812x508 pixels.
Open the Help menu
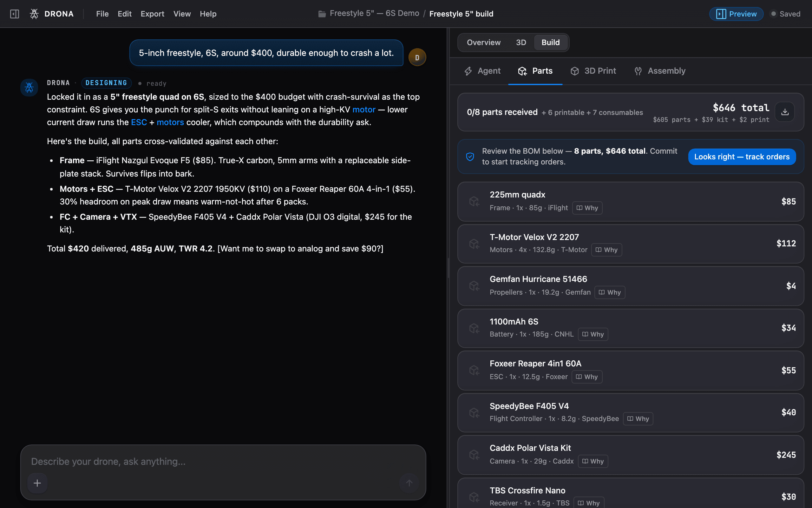point(208,14)
